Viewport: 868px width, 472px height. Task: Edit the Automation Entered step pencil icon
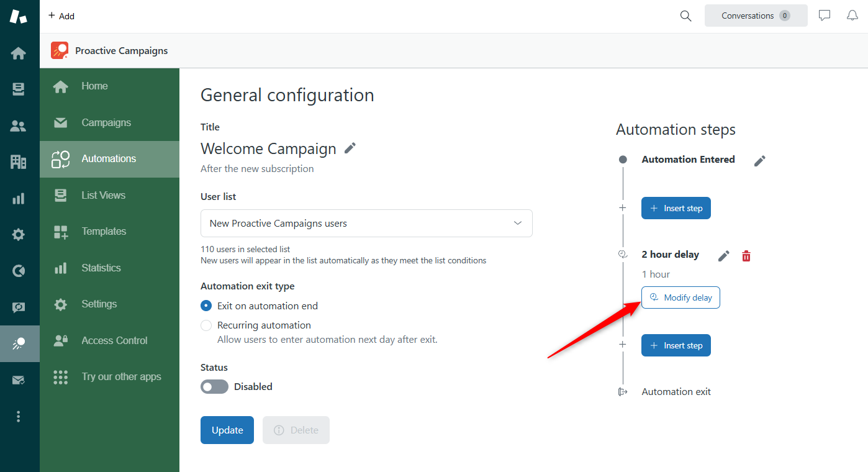760,161
